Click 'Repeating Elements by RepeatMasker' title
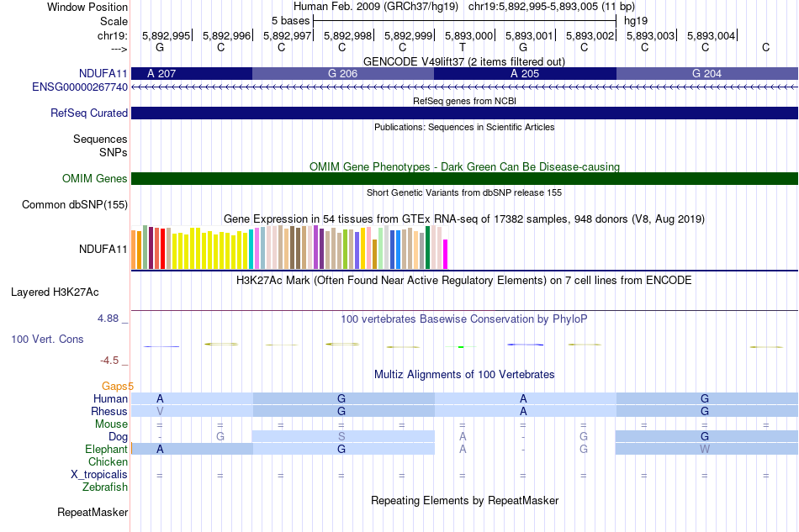799x532 pixels. (x=464, y=500)
